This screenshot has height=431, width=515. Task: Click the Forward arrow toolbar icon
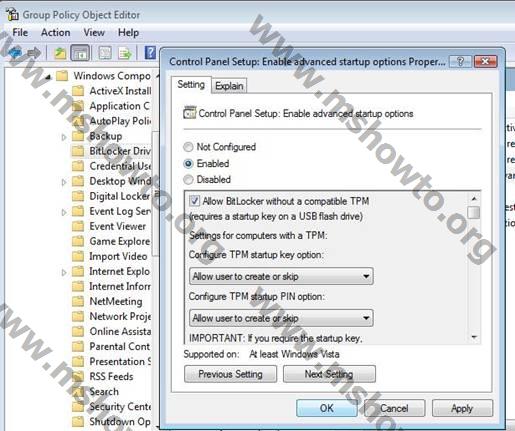coord(34,53)
